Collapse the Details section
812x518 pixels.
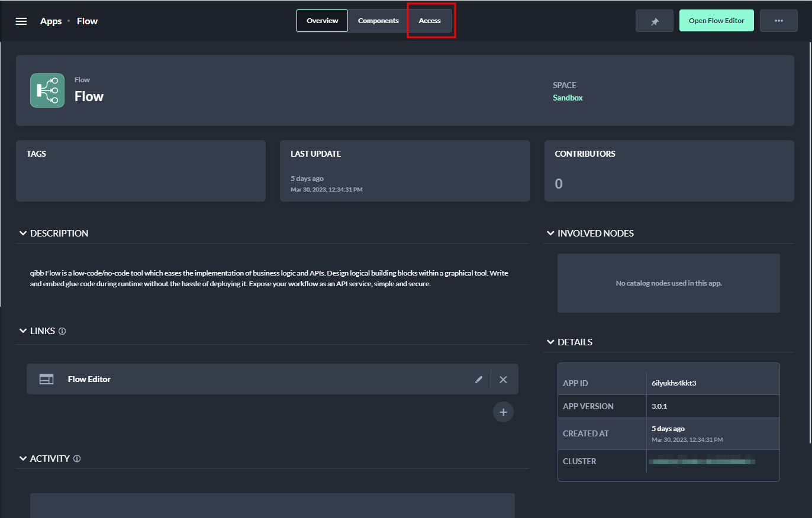pos(550,342)
